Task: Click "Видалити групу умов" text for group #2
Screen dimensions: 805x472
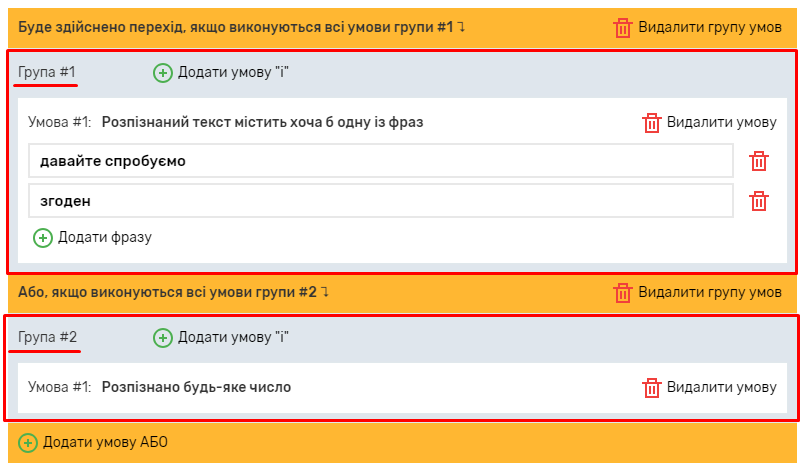Action: (710, 292)
